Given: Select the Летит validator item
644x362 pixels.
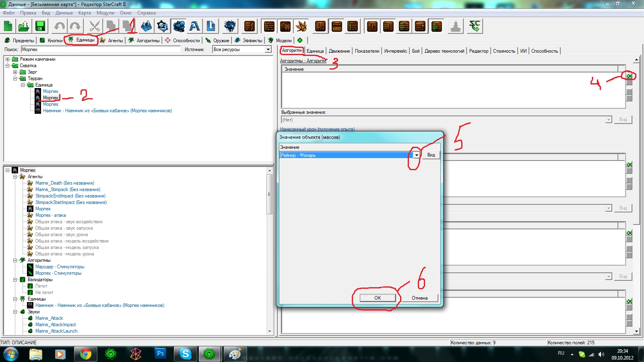Looking at the screenshot, I should pos(41,286).
